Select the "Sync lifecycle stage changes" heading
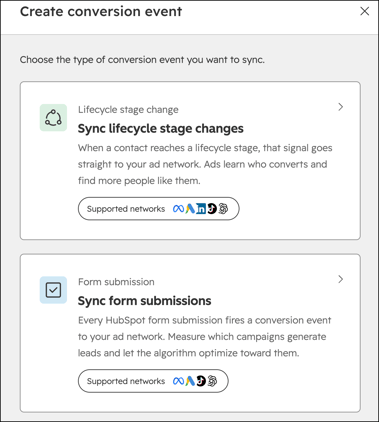Viewport: 379px width, 422px height. tap(161, 129)
